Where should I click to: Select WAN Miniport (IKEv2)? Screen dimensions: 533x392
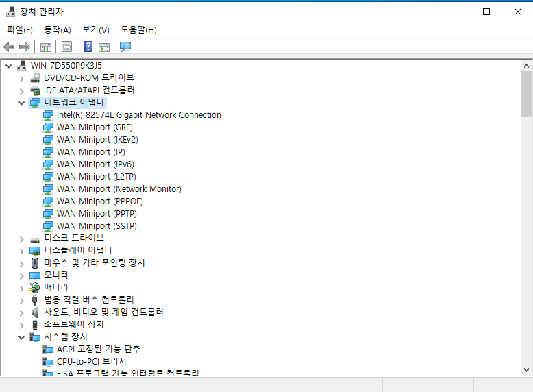point(97,140)
